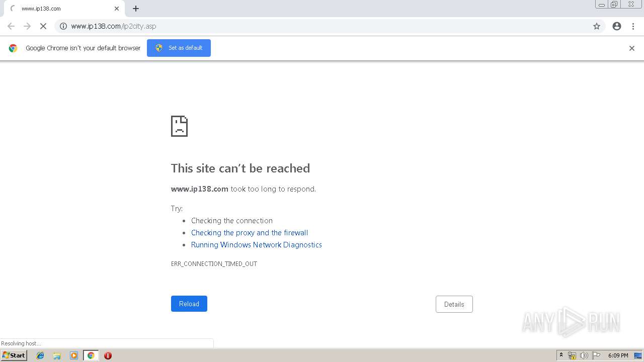Open the Chrome profile avatar menu
This screenshot has width=644, height=362.
pos(617,26)
